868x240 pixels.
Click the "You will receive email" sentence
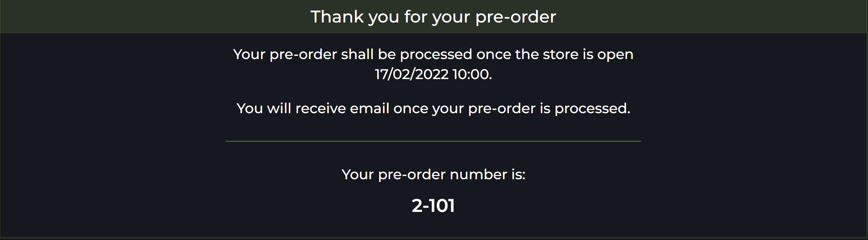pyautogui.click(x=433, y=108)
